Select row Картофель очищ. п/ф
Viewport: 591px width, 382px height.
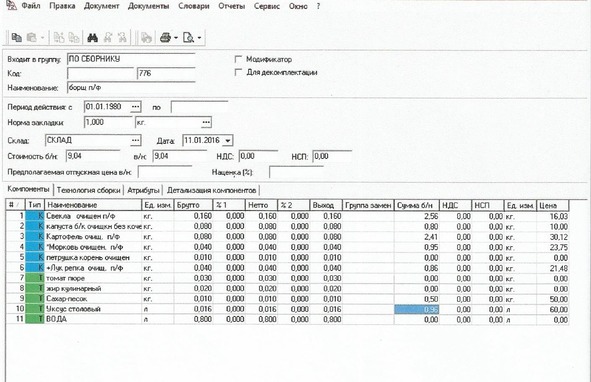(x=288, y=237)
